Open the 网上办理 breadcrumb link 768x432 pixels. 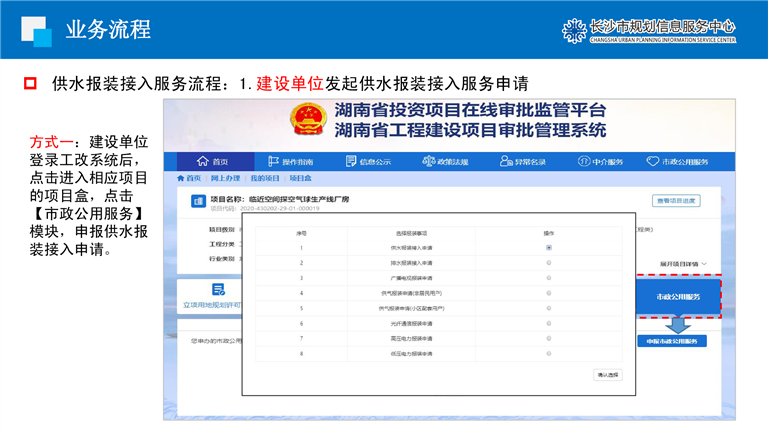(224, 177)
